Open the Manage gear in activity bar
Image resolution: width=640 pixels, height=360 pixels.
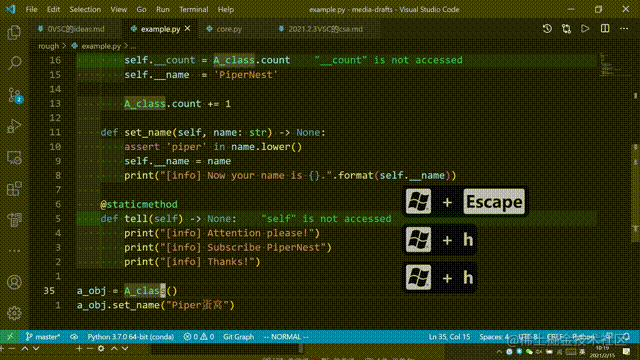[x=14, y=313]
